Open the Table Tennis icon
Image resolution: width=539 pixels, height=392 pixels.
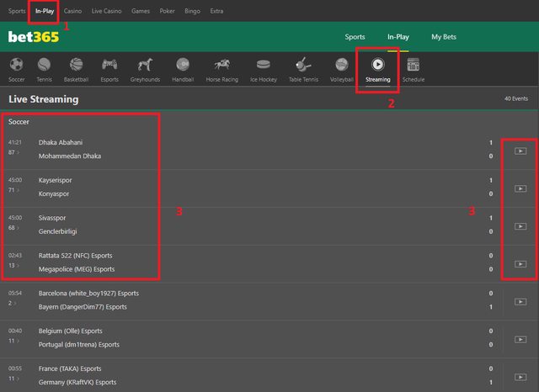click(303, 65)
